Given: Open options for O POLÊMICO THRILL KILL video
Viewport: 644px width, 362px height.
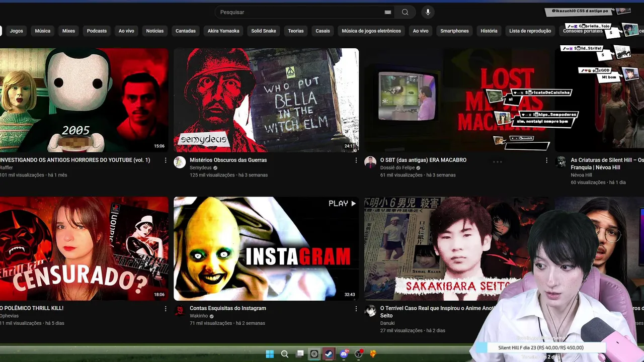Looking at the screenshot, I should click(166, 309).
